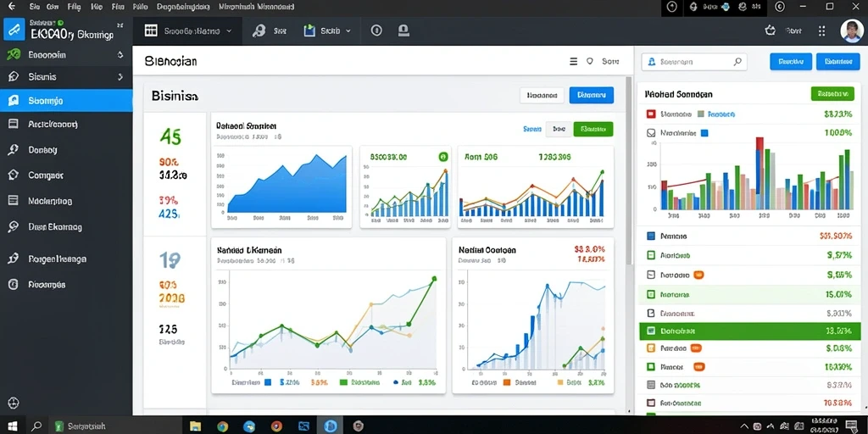
Task: Click the seventh sidebar item's panel icon
Action: 14,201
